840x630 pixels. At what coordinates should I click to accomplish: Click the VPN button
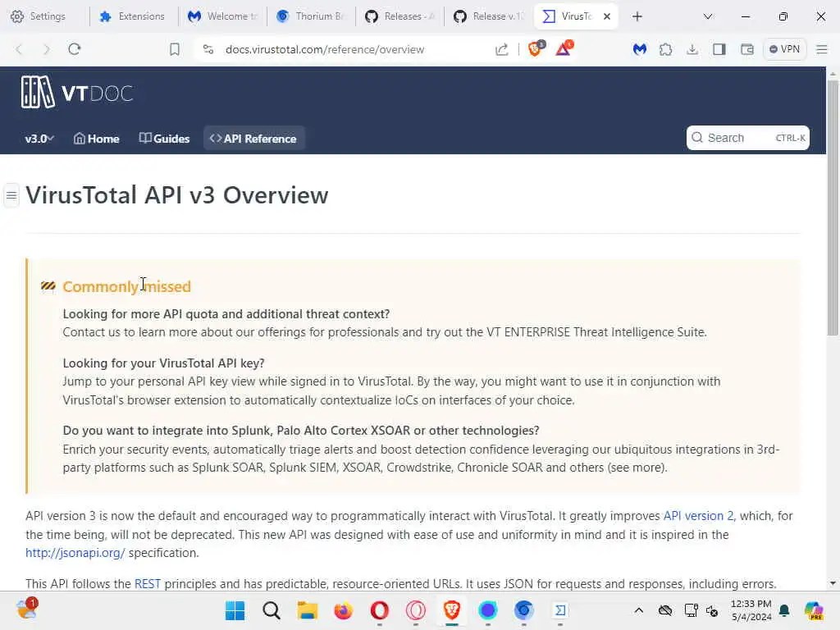(784, 49)
